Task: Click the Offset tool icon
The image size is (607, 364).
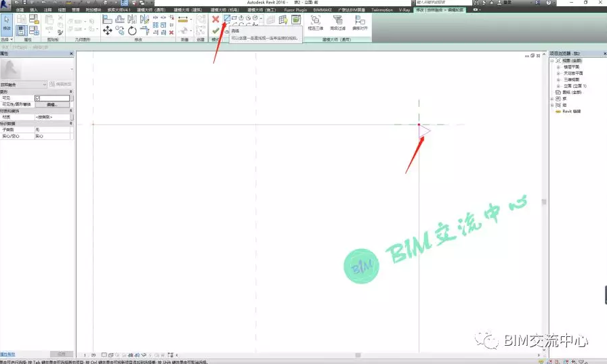Action: click(x=120, y=19)
